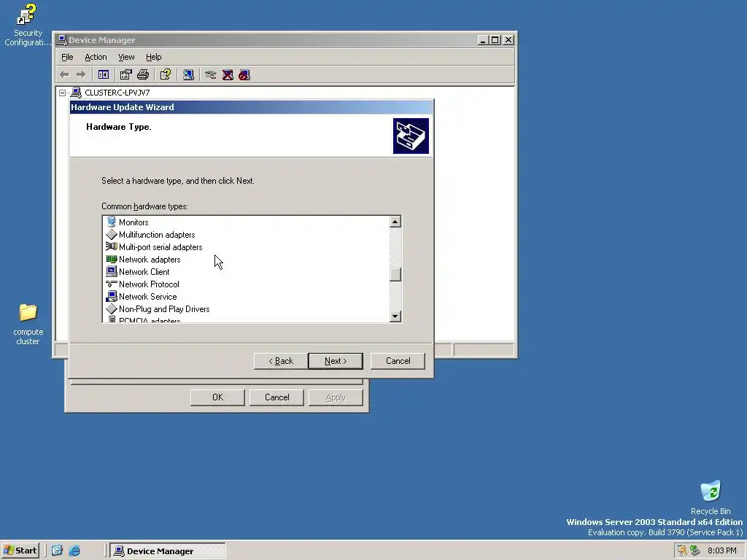The height and width of the screenshot is (560, 747).
Task: Select Monitors hardware type
Action: point(133,222)
